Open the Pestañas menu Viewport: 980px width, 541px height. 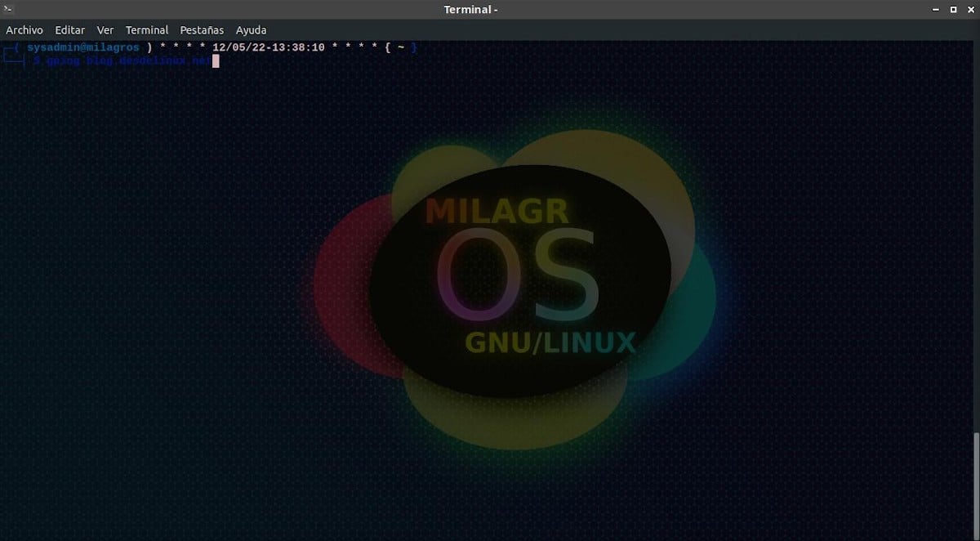[201, 29]
